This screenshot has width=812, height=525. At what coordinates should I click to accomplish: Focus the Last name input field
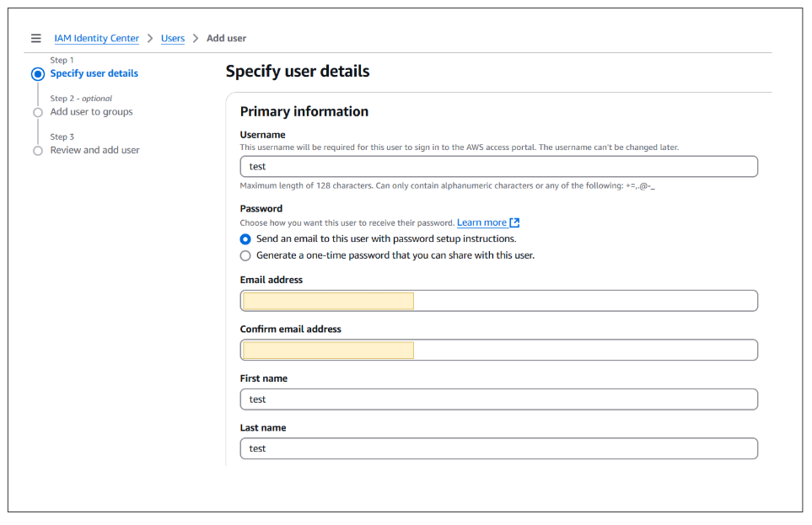(498, 449)
